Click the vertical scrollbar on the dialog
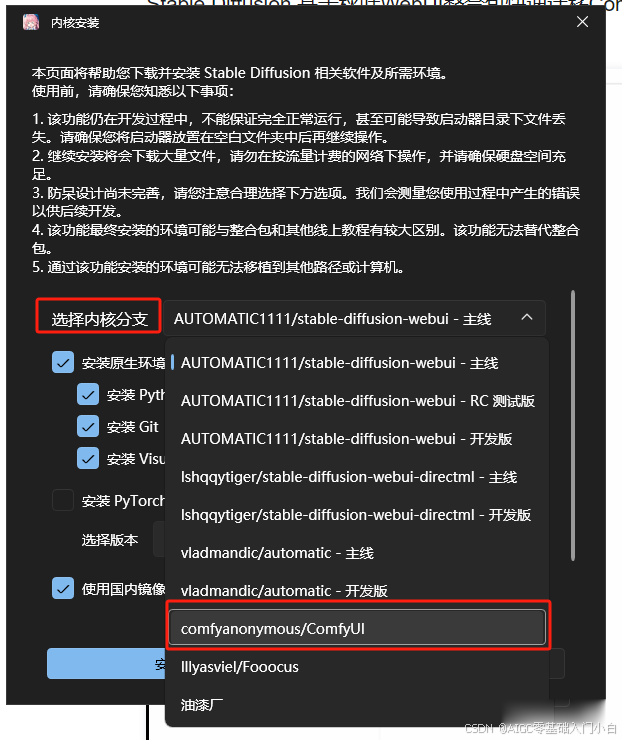 (573, 426)
